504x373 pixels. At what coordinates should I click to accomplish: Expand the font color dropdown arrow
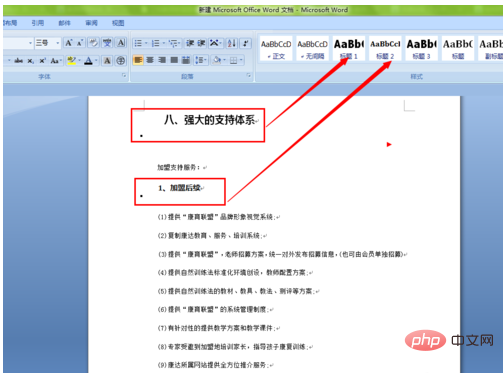click(96, 61)
